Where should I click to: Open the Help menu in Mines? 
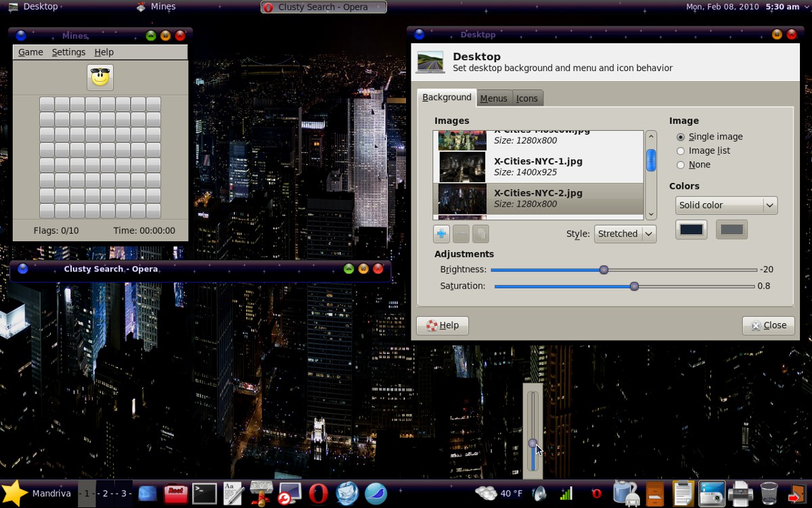pyautogui.click(x=104, y=52)
